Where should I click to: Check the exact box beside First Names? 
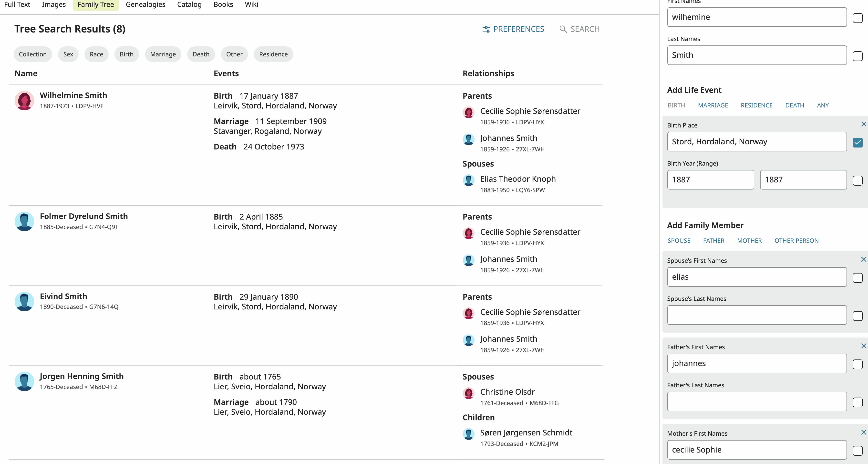coord(858,18)
